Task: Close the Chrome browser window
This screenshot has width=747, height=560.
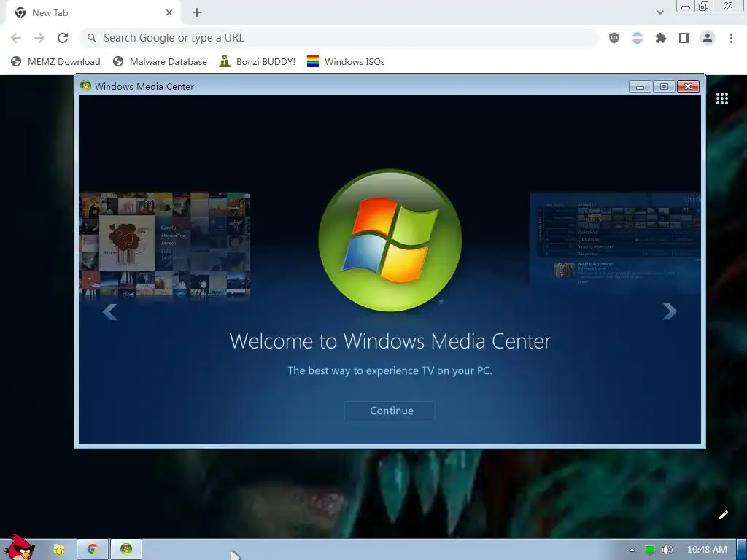Action: point(729,6)
